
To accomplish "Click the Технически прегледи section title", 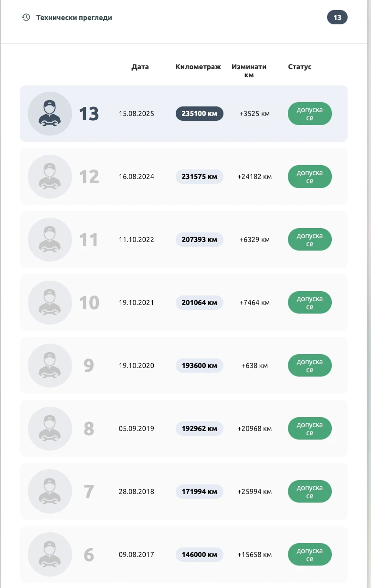I will [x=74, y=18].
